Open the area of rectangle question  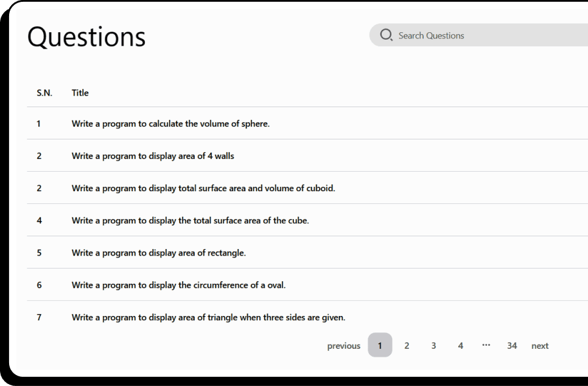tap(159, 253)
